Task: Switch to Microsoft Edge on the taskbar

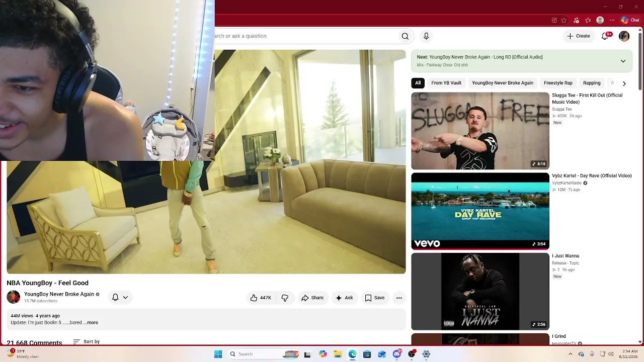Action: [x=353, y=354]
